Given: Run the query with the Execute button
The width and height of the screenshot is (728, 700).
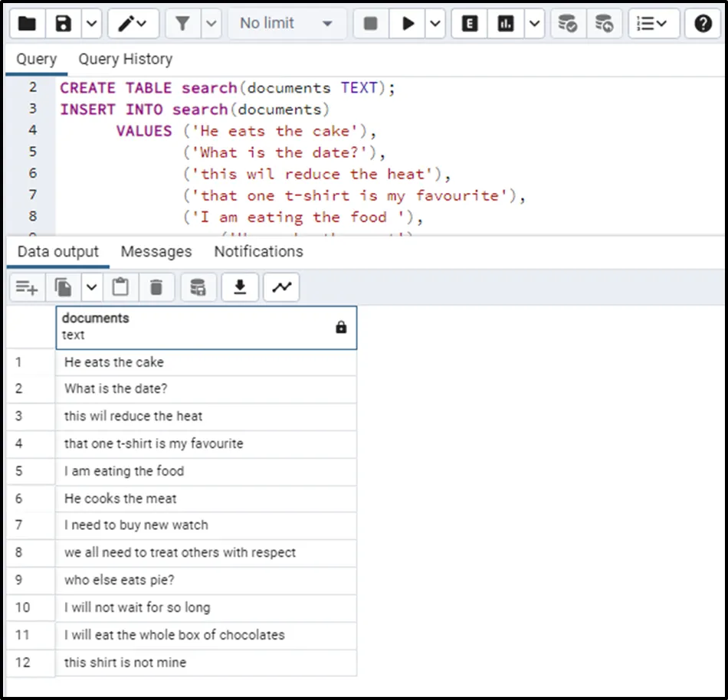Looking at the screenshot, I should [x=408, y=24].
